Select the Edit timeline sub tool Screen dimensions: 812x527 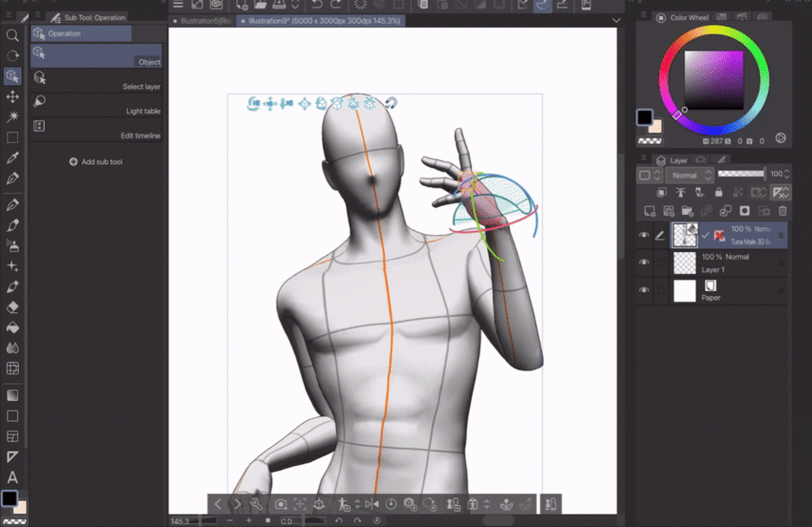(x=96, y=129)
